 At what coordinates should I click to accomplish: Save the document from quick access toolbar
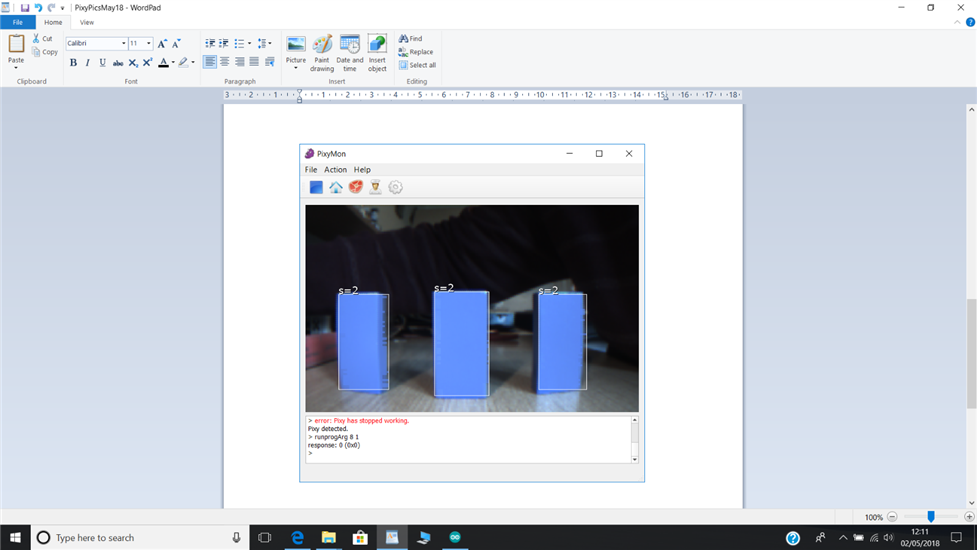click(x=25, y=7)
